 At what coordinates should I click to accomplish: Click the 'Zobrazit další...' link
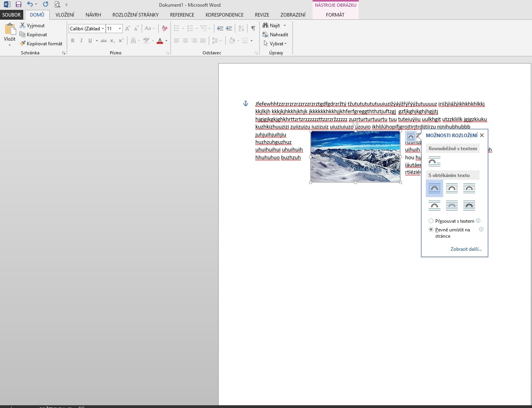(466, 249)
